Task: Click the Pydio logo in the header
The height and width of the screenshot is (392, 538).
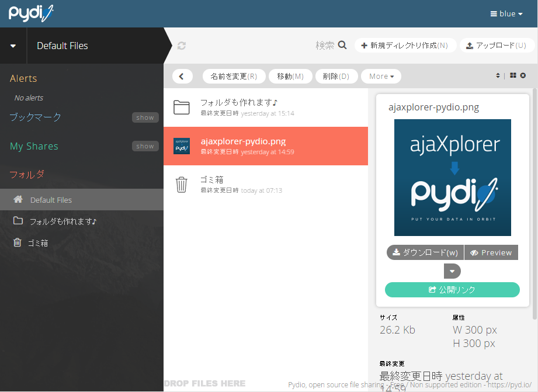Action: 30,13
